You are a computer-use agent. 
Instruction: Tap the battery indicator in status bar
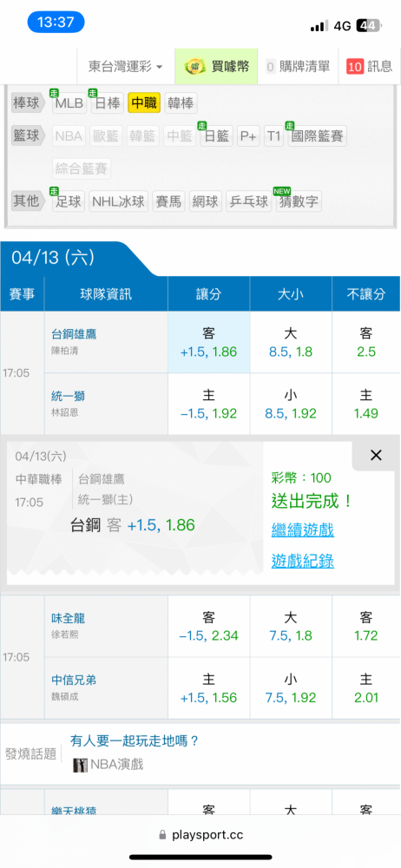[368, 25]
